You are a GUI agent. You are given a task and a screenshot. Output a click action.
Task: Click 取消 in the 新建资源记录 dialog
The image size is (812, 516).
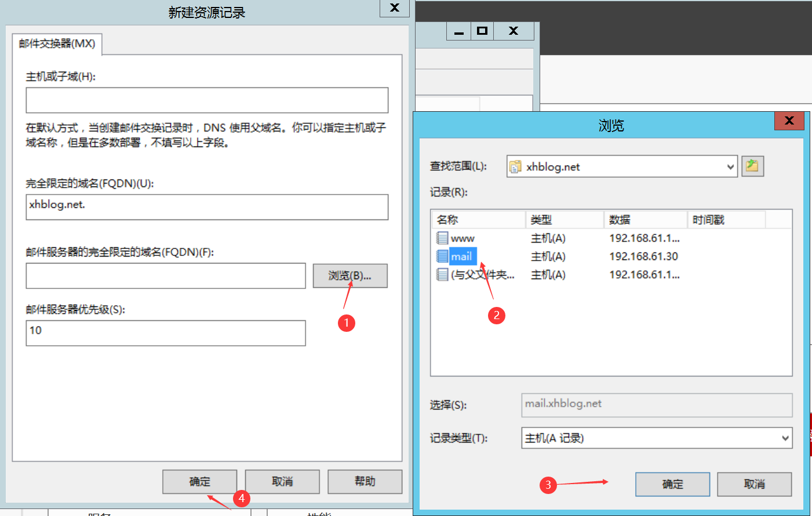tap(282, 481)
